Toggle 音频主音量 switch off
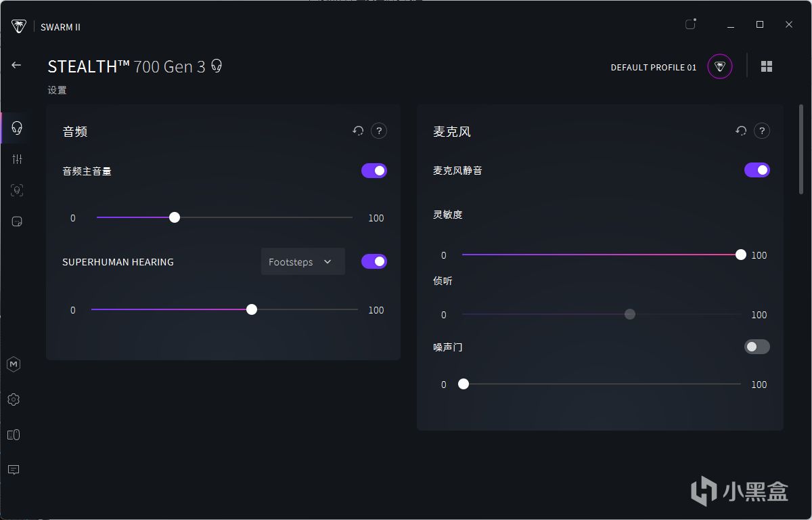 (374, 171)
